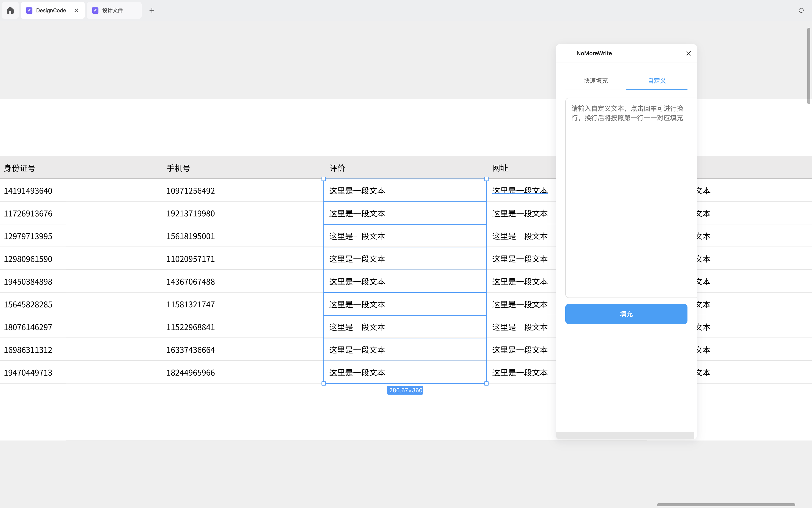Go to the home icon

tap(10, 10)
